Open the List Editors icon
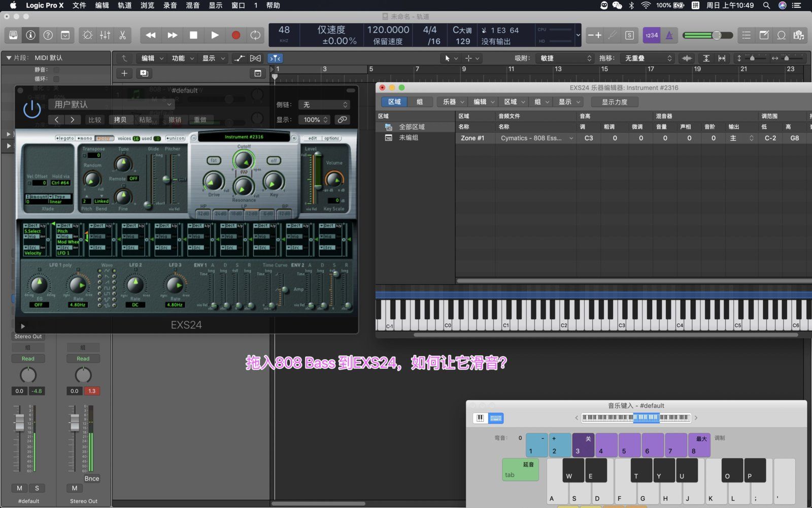The height and width of the screenshot is (508, 812). pyautogui.click(x=747, y=35)
